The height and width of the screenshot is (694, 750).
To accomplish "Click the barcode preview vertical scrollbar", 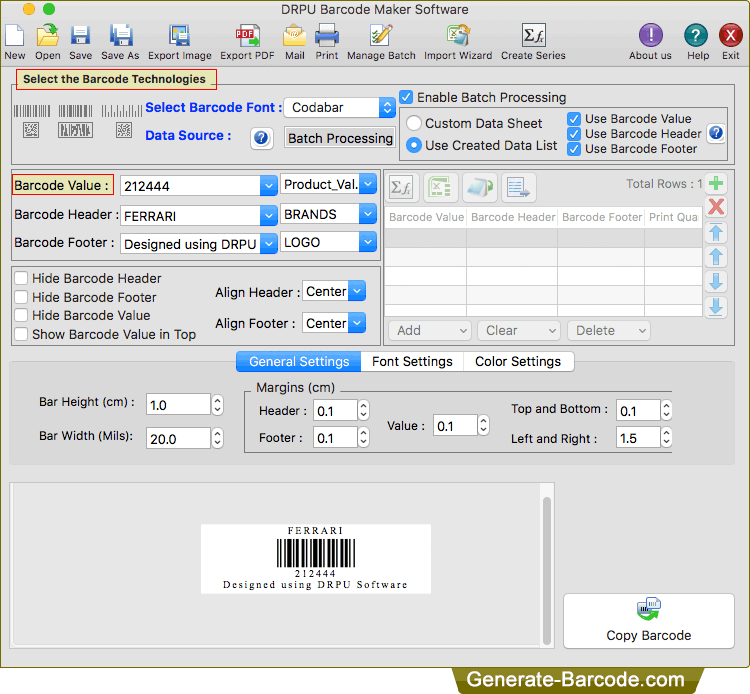I will click(x=547, y=571).
